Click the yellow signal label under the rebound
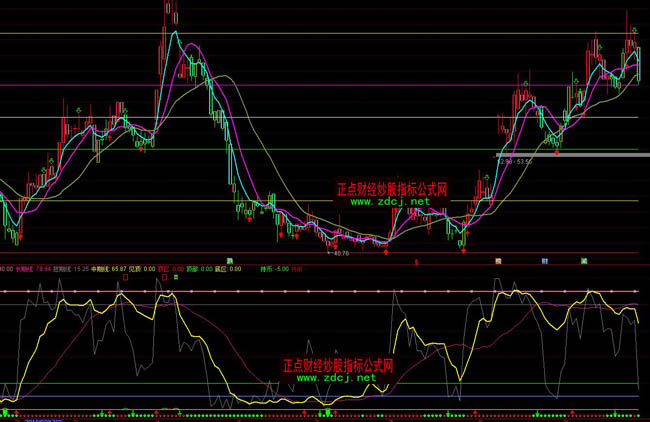Viewport: 650px width, 422px height. click(496, 260)
